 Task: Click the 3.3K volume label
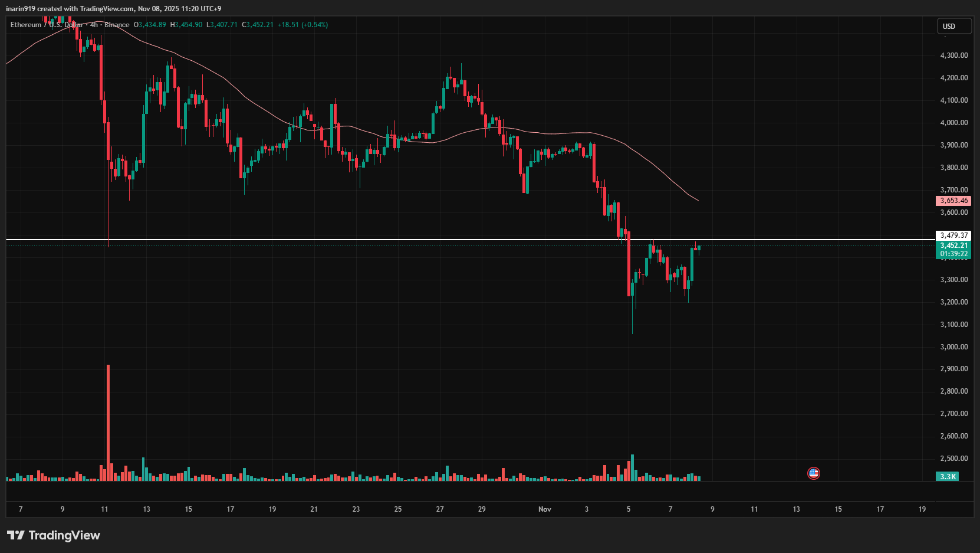[x=948, y=476]
